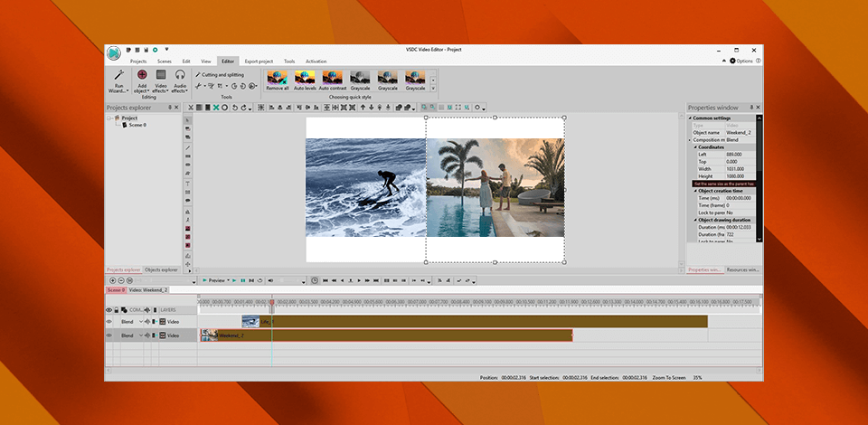This screenshot has height=425, width=868.
Task: Open the Add object tool
Action: click(x=141, y=76)
